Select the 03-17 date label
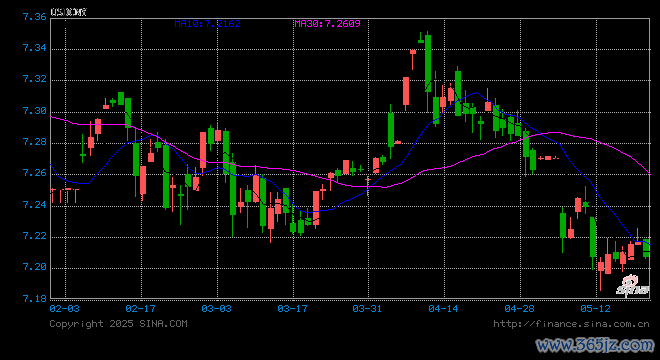This screenshot has height=360, width=660. 292,309
